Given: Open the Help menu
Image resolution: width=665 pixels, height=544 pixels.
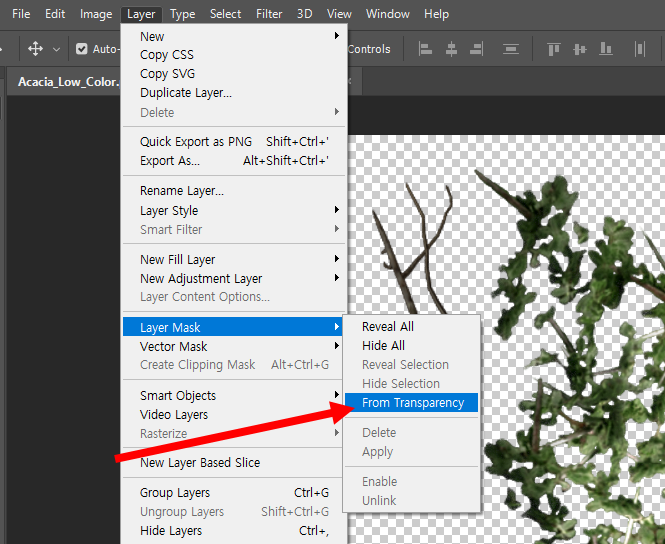Looking at the screenshot, I should coord(436,14).
